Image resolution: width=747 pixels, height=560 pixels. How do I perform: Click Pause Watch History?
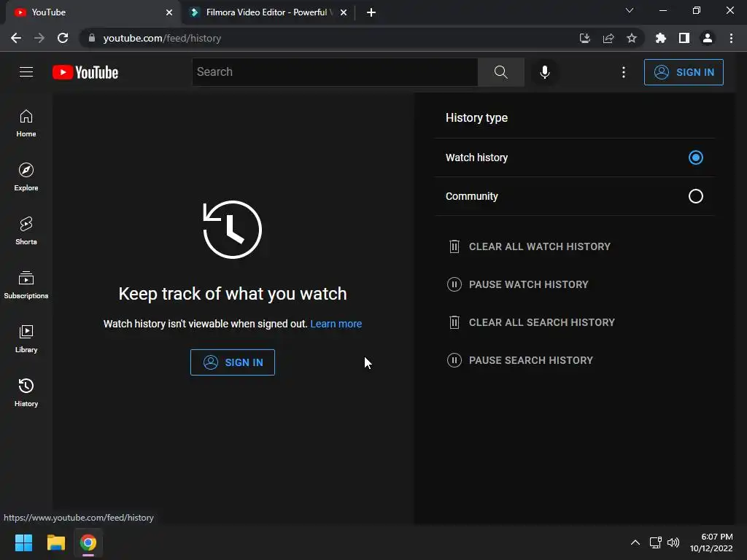tap(518, 284)
